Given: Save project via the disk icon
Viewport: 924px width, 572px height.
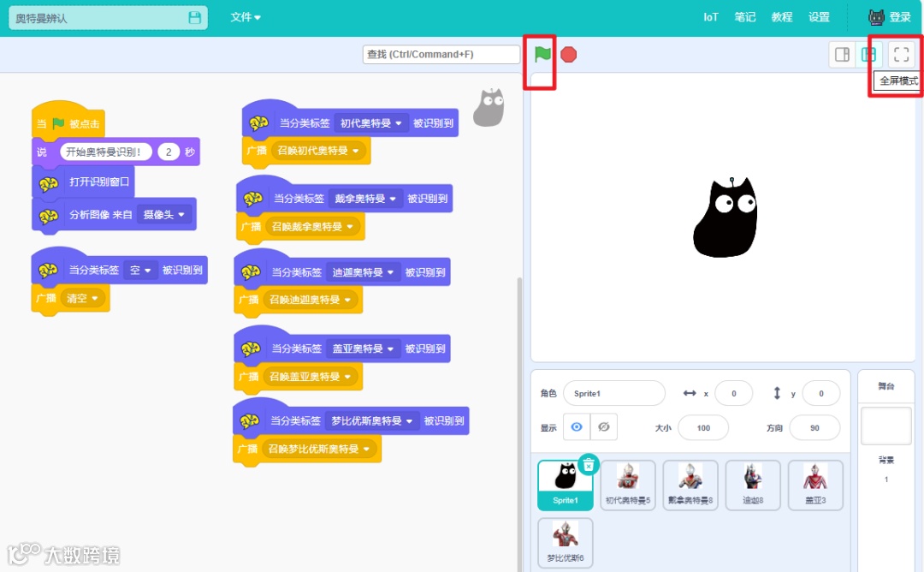Looking at the screenshot, I should pos(194,18).
